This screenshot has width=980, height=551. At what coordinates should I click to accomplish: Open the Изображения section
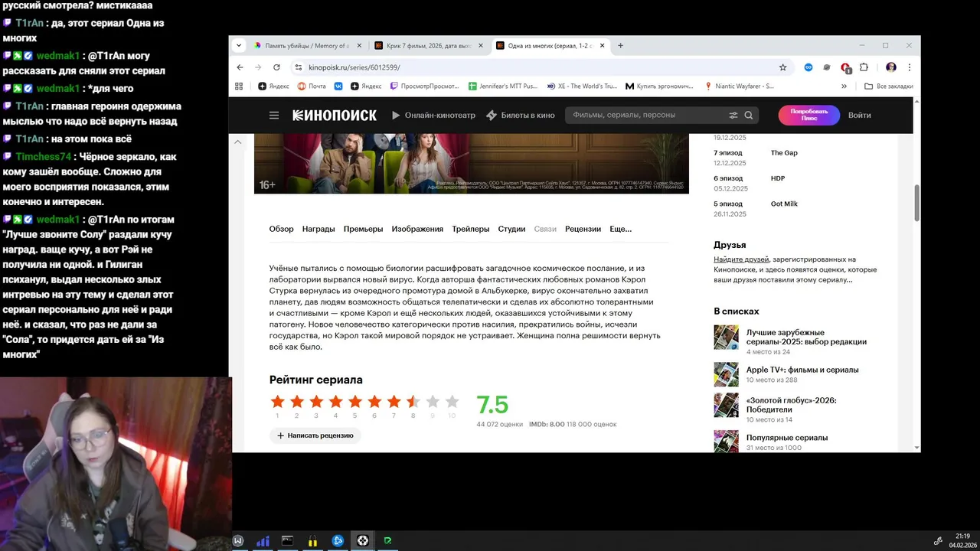(417, 229)
